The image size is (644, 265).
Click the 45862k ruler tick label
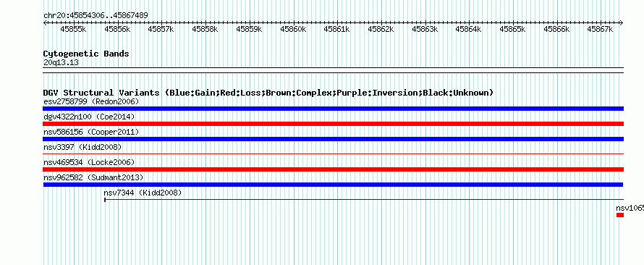coord(381,29)
